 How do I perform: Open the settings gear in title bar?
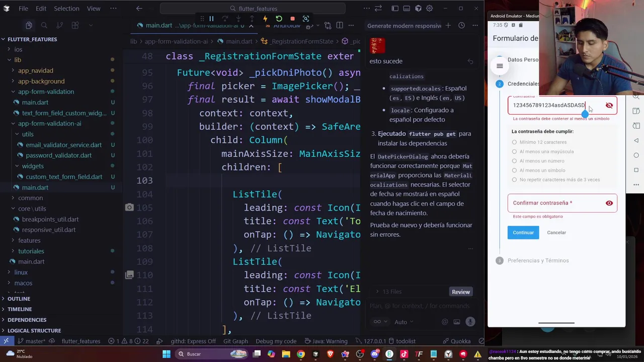click(429, 9)
